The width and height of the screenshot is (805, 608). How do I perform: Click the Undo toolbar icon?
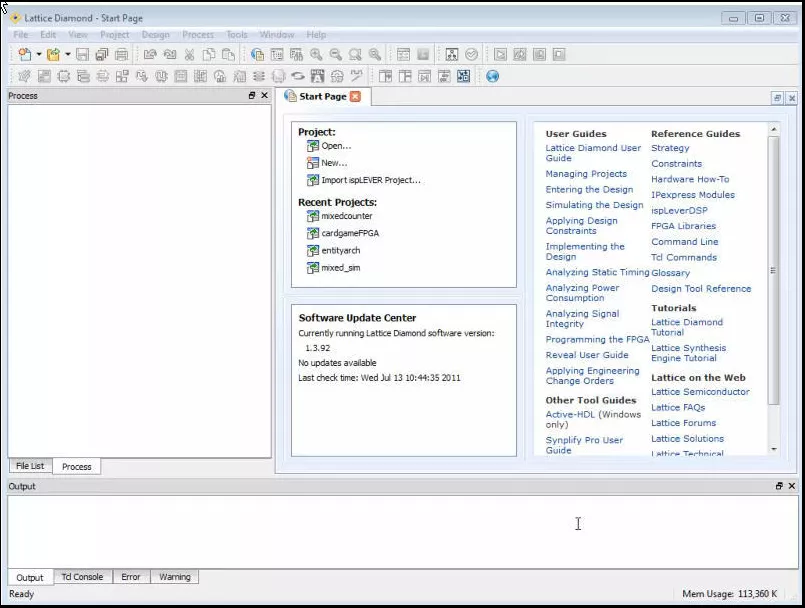(x=150, y=54)
